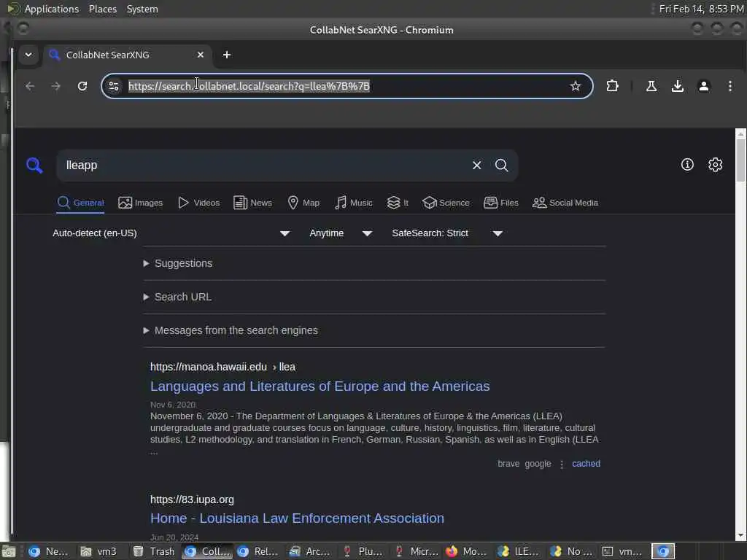Click the google engine label
Image resolution: width=747 pixels, height=560 pixels.
(x=538, y=464)
